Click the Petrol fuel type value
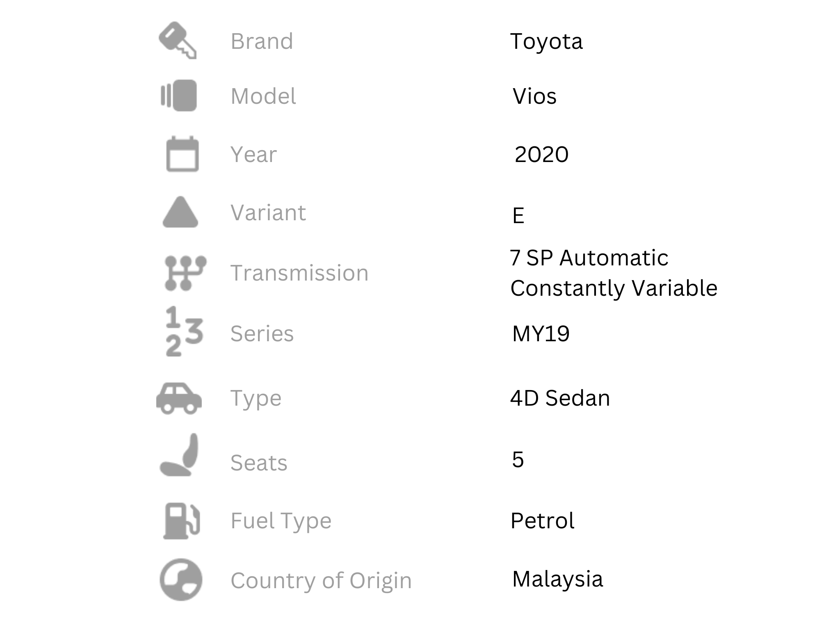 tap(542, 520)
